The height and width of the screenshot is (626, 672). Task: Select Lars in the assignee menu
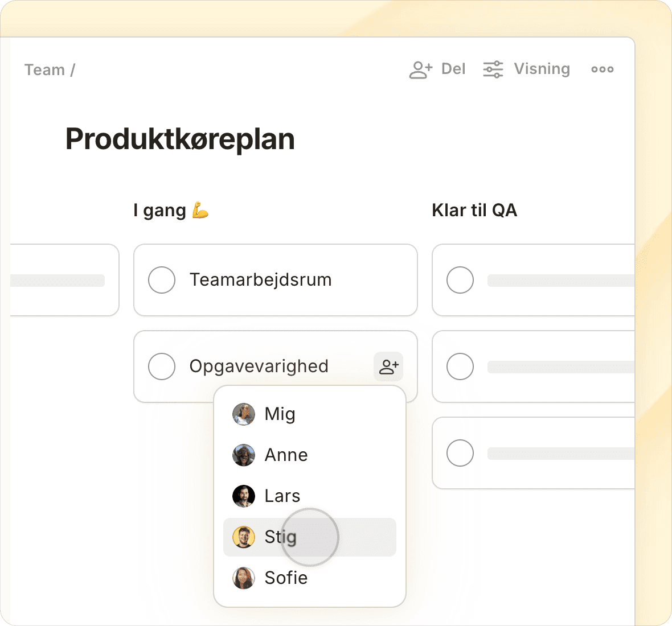tap(282, 496)
